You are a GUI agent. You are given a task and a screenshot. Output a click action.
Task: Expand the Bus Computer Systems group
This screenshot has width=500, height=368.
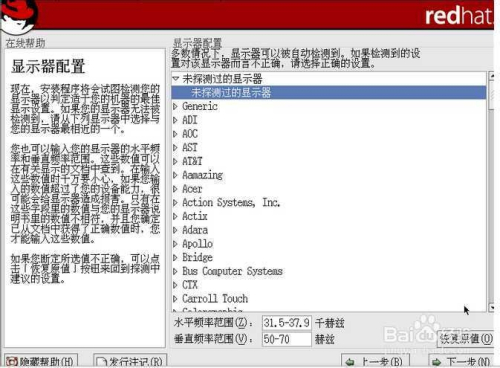pos(175,271)
